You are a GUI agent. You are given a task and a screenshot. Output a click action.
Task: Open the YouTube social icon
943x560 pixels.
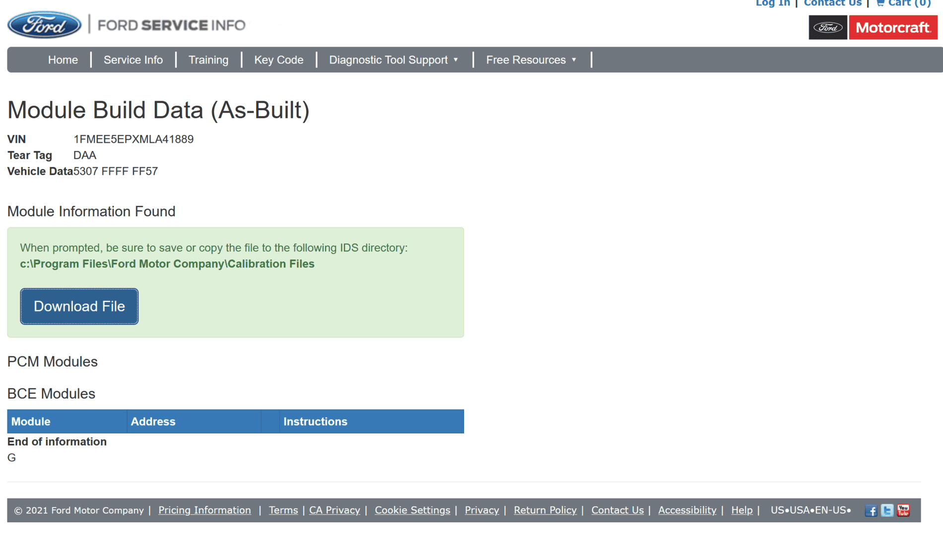point(903,510)
